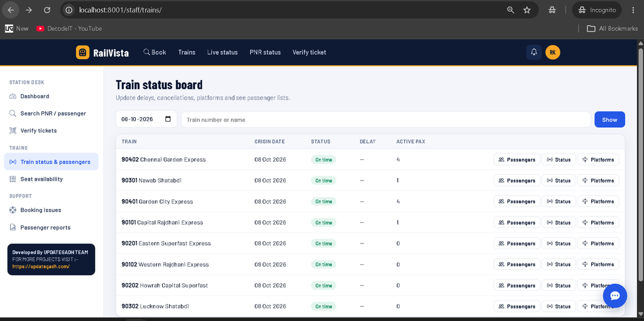Image resolution: width=644 pixels, height=321 pixels.
Task: Select Train status & passengers in the sidebar
Action: (x=52, y=162)
